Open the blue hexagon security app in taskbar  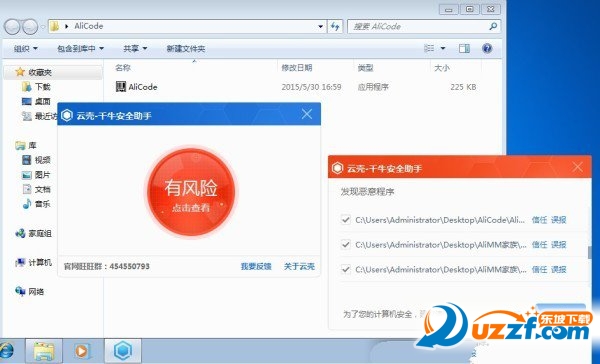click(123, 350)
